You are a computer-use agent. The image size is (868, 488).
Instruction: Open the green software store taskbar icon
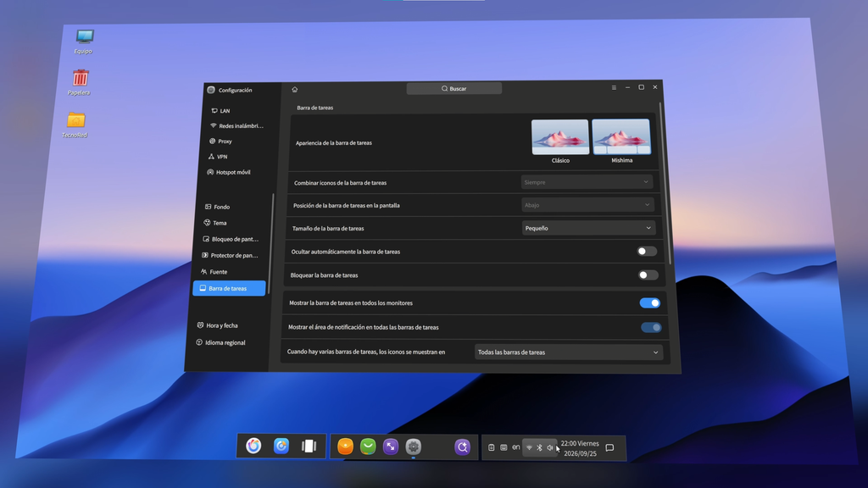click(x=368, y=446)
